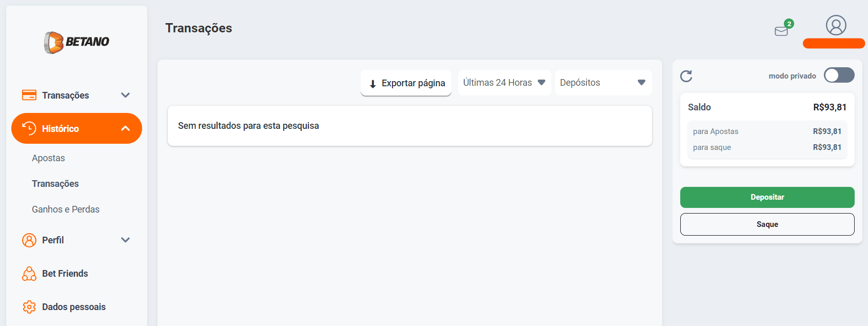Enable the modo privado toggle
The image size is (868, 326).
click(x=839, y=75)
